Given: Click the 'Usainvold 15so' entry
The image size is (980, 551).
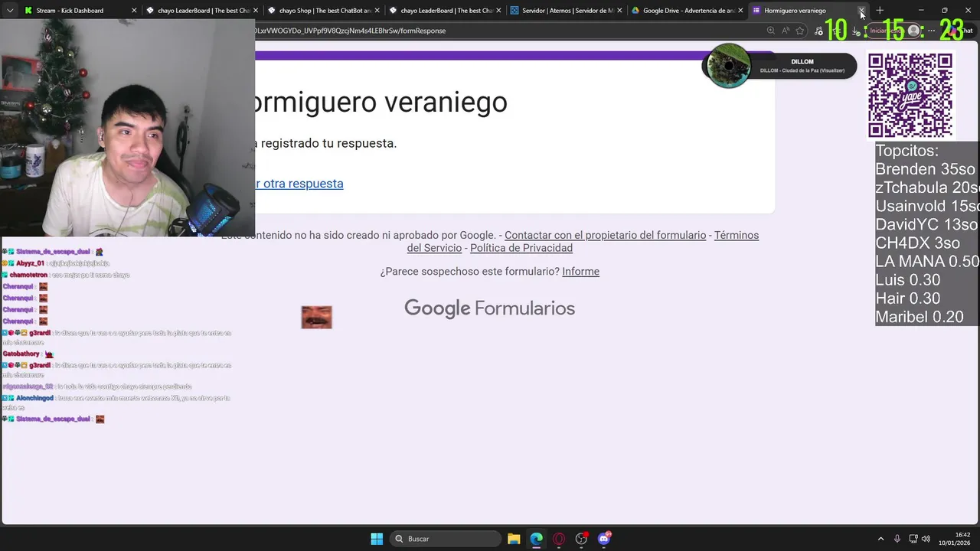Looking at the screenshot, I should coord(927,206).
